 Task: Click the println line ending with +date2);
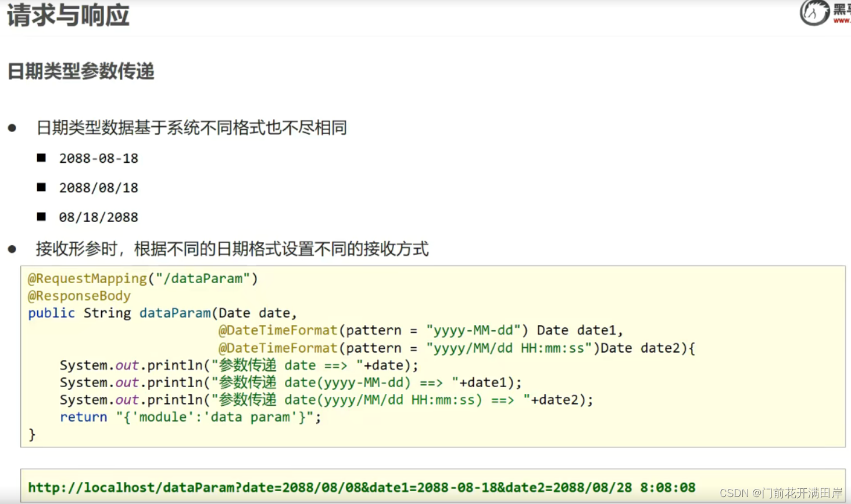[x=327, y=400]
